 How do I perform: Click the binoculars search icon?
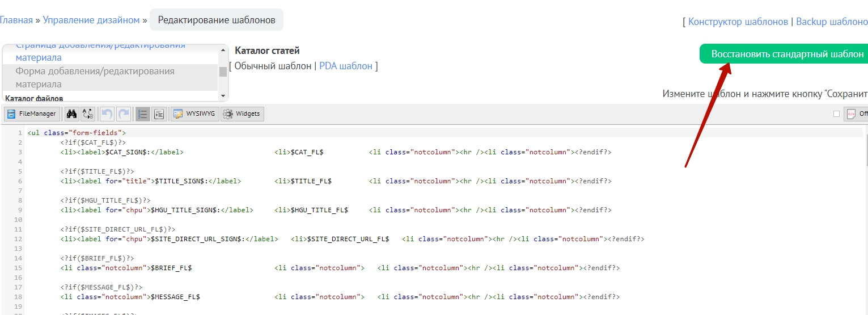point(72,114)
